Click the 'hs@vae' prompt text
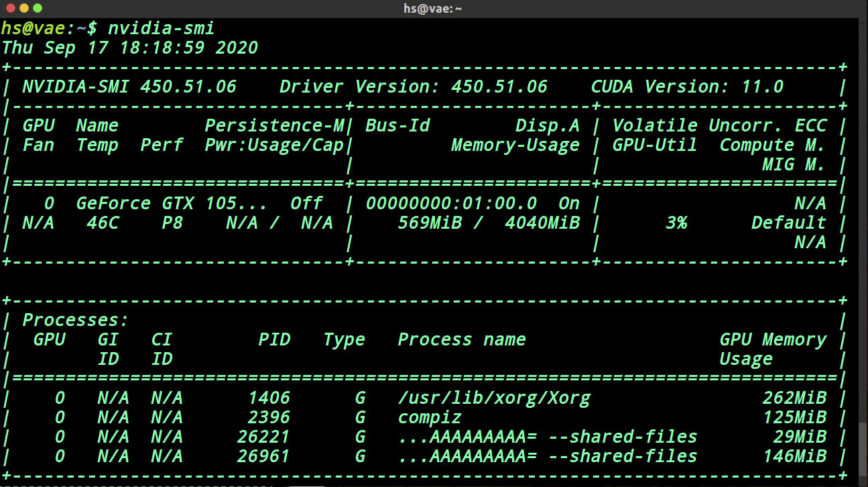This screenshot has width=868, height=487. 33,28
